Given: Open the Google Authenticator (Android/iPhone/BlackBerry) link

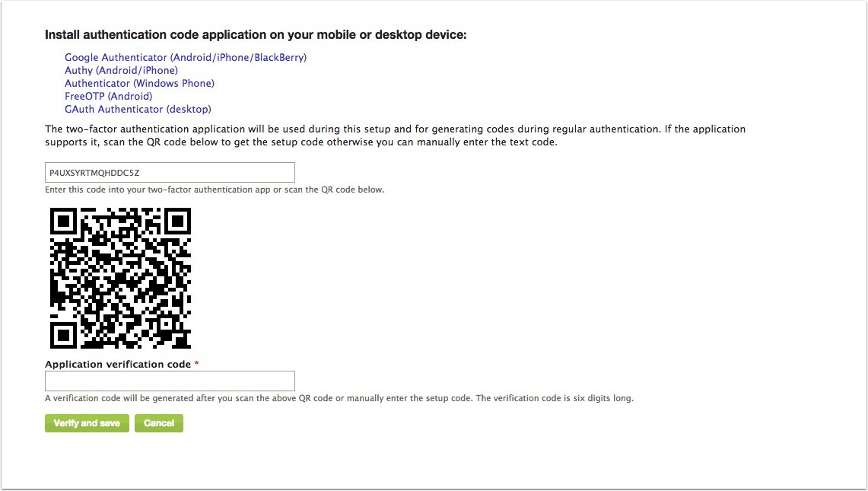Looking at the screenshot, I should [186, 58].
